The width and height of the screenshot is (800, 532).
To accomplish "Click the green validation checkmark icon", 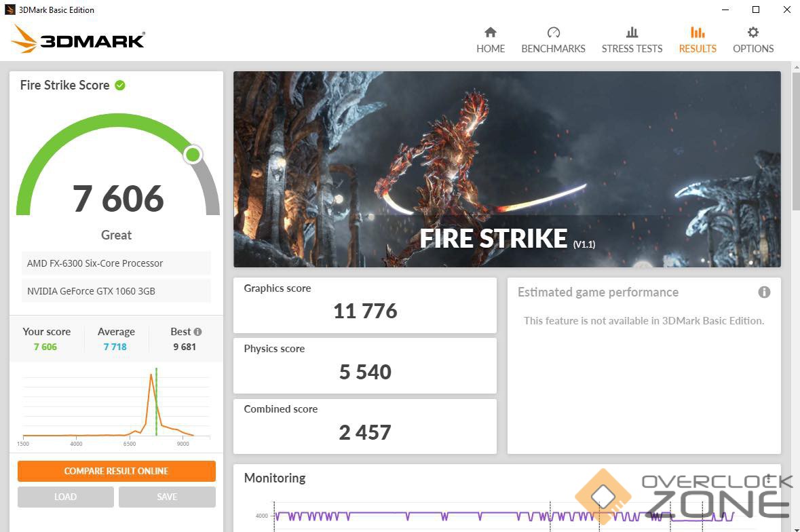I will point(120,85).
